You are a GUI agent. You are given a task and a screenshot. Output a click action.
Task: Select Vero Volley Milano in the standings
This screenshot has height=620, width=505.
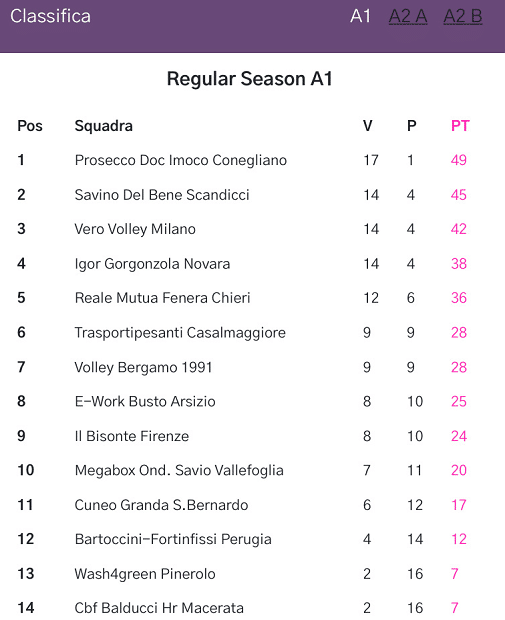[135, 229]
